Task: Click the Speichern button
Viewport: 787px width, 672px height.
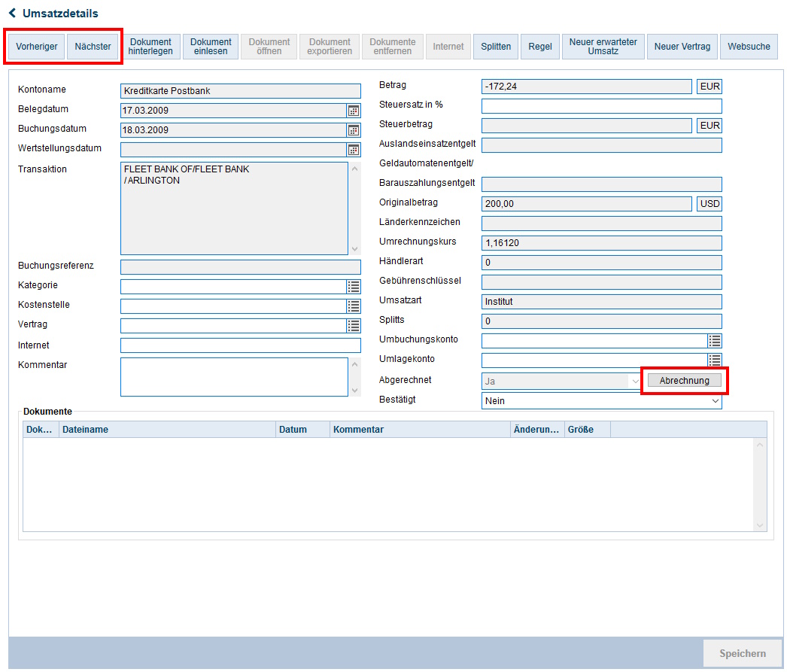Action: point(743,653)
